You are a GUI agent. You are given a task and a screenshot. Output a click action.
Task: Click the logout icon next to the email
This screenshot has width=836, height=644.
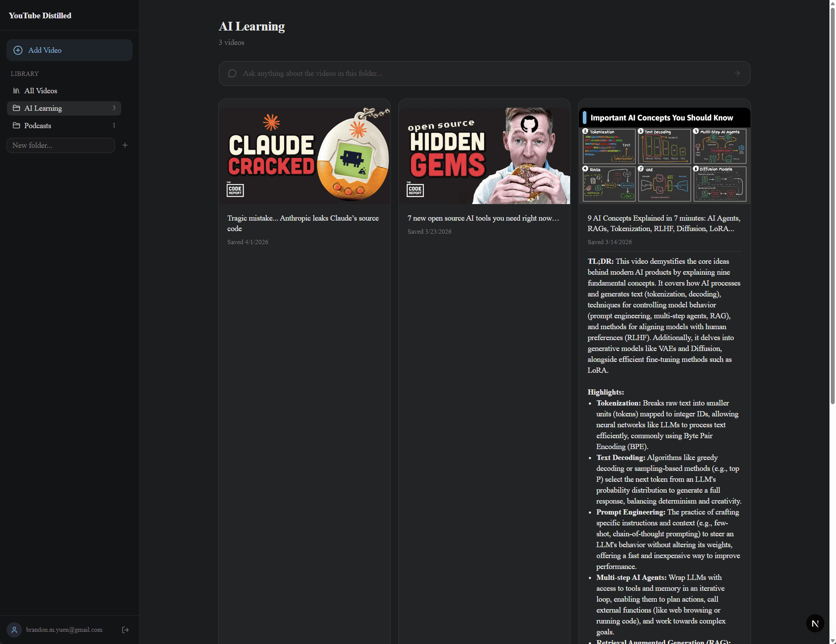(125, 630)
